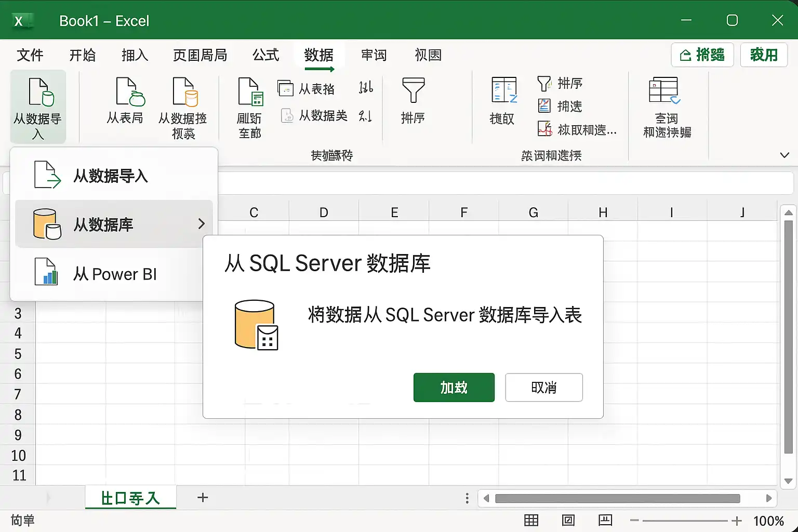Click the page break preview icon

point(605,520)
